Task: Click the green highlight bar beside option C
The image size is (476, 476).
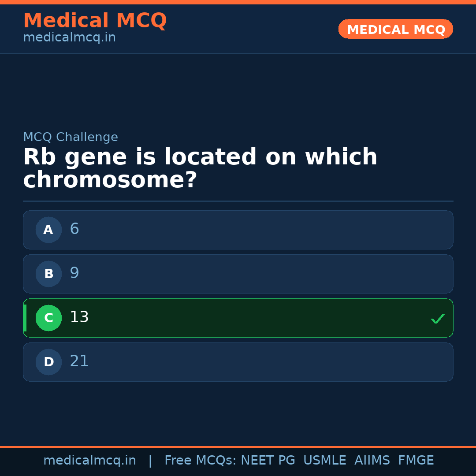Action: point(25,318)
